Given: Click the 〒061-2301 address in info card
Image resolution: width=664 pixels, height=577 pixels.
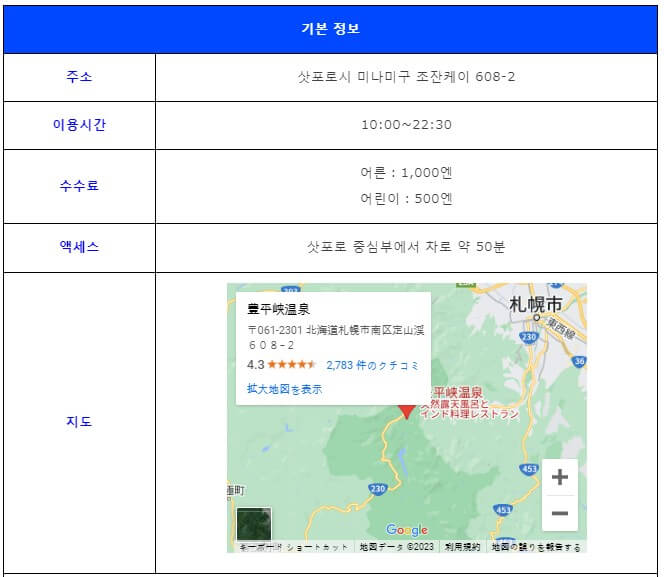Looking at the screenshot, I should click(336, 337).
